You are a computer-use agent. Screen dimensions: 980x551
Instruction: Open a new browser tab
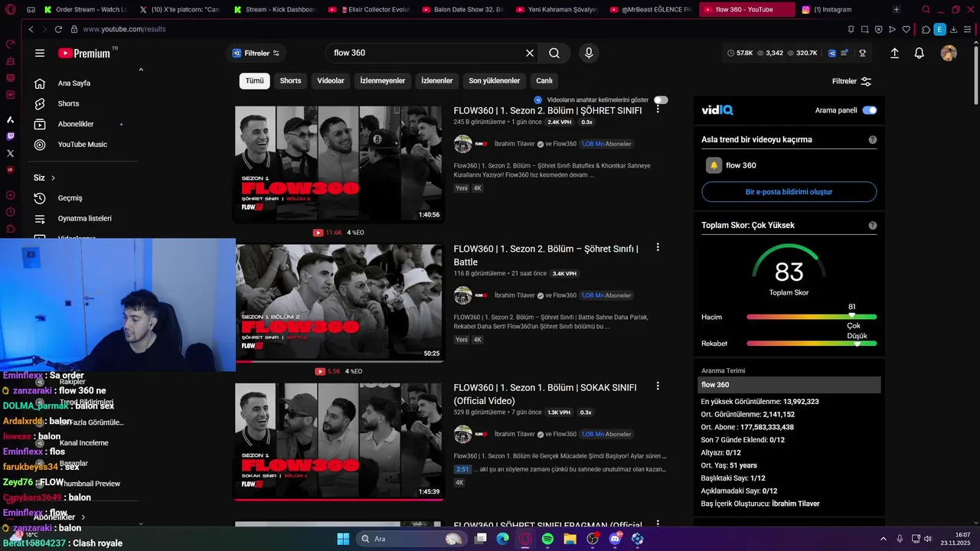896,10
